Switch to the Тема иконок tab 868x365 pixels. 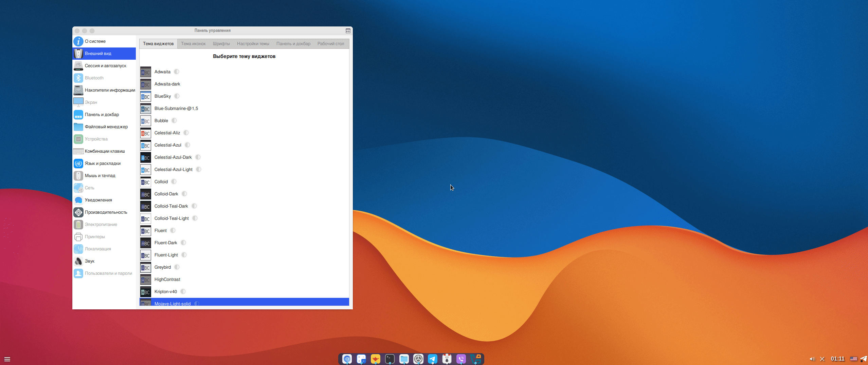pyautogui.click(x=193, y=44)
